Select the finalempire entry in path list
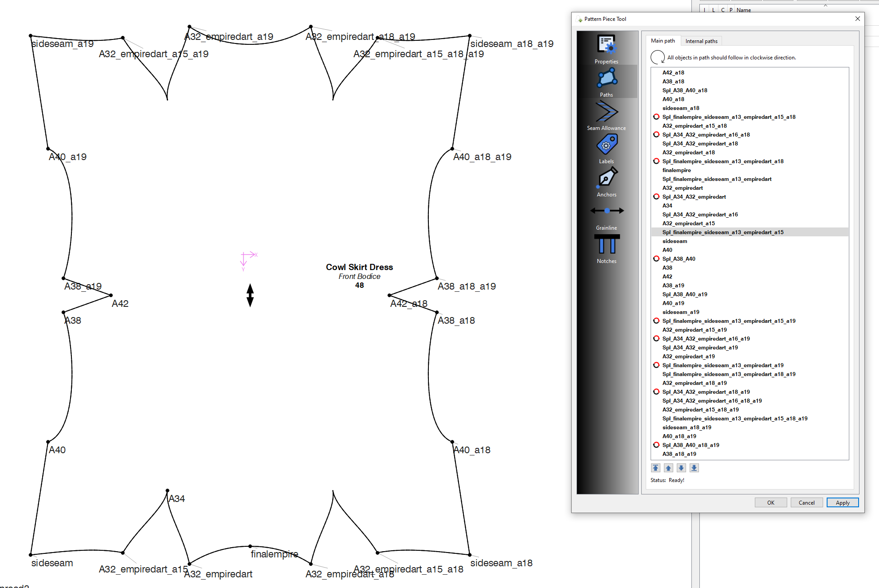This screenshot has width=879, height=588. click(x=676, y=170)
